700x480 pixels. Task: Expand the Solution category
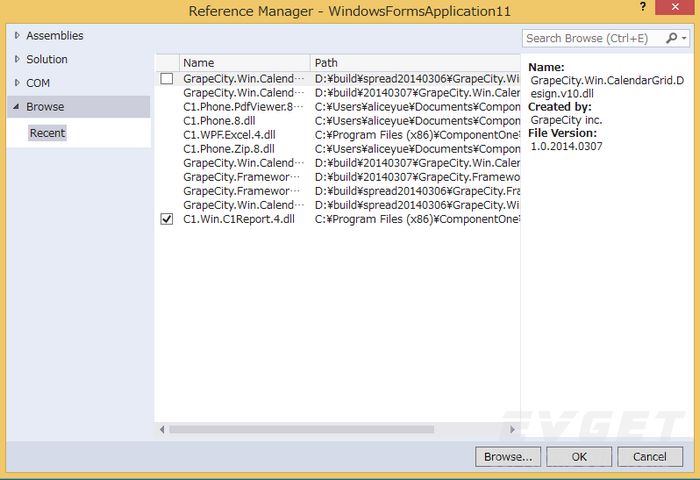(17, 59)
